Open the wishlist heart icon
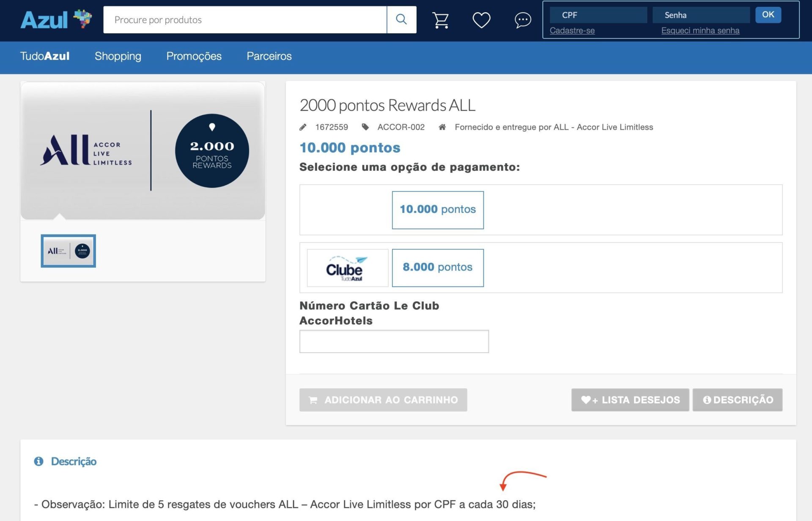The image size is (812, 521). (481, 20)
